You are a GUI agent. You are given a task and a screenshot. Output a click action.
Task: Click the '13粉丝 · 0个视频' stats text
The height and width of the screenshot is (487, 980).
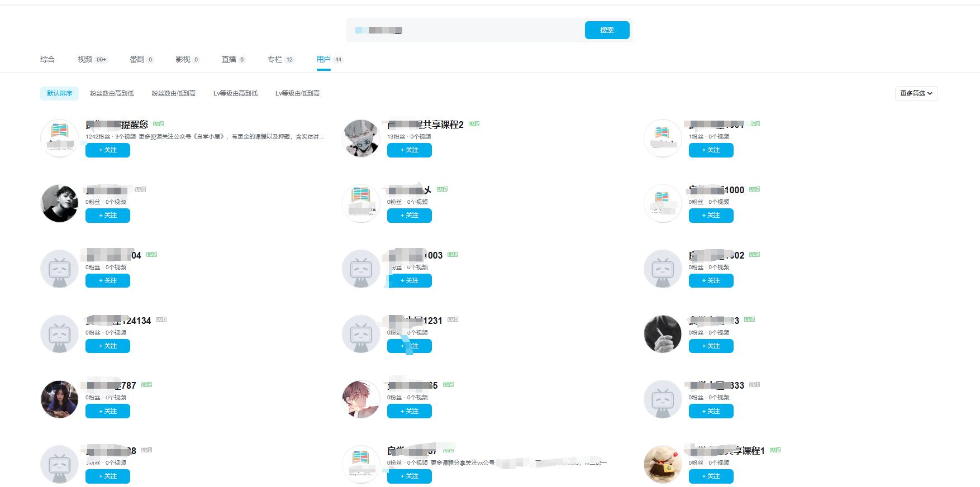pyautogui.click(x=409, y=136)
